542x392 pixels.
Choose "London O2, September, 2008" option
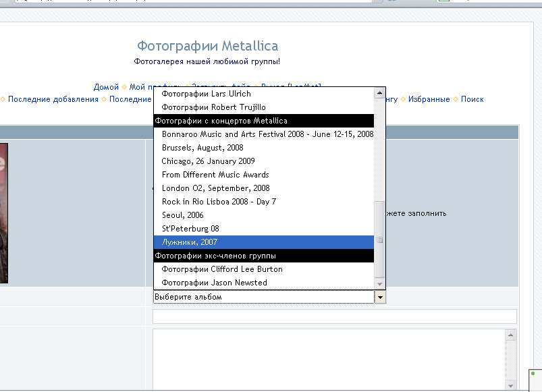[x=215, y=188]
